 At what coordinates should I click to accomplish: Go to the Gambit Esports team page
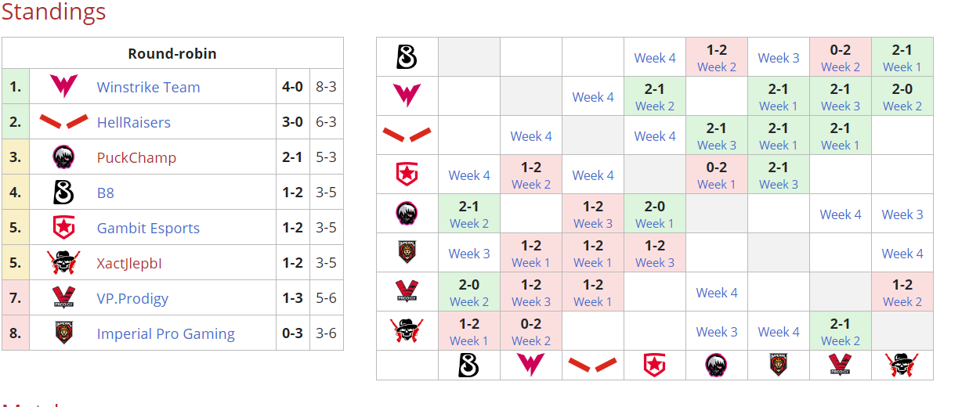[148, 228]
